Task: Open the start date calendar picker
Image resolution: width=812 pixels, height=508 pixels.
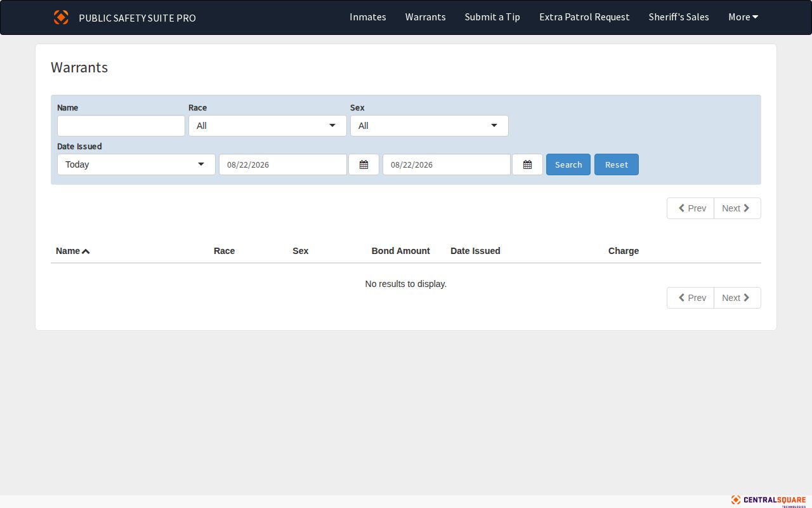Action: [363, 164]
